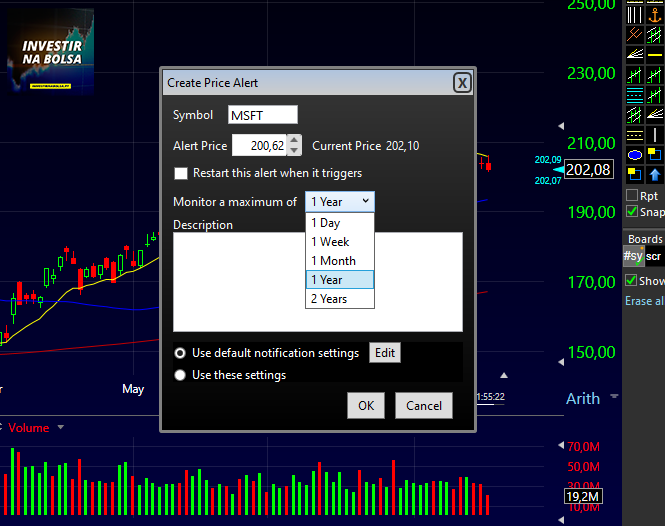
Task: Select squares icon beside the blue ellipse
Action: (654, 155)
